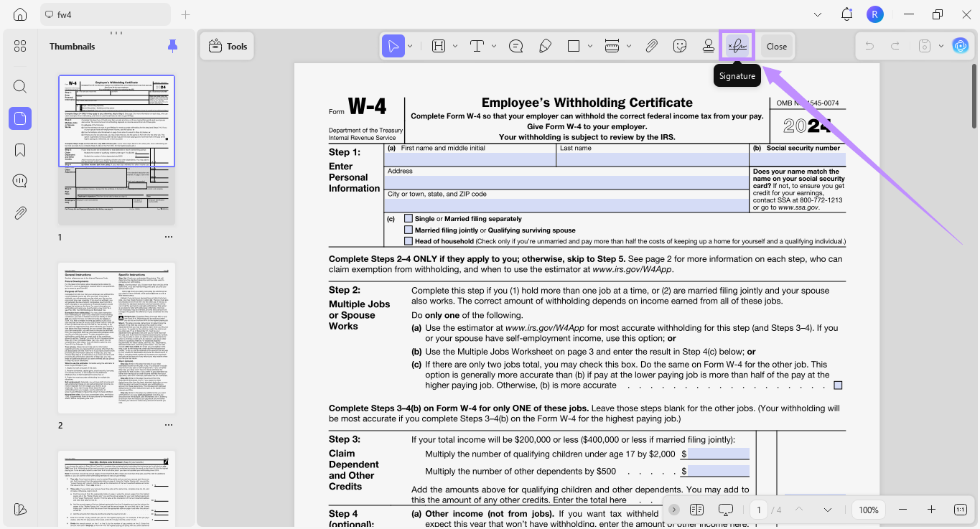Open the Tools menu
Viewport: 980px width, 529px height.
[227, 45]
